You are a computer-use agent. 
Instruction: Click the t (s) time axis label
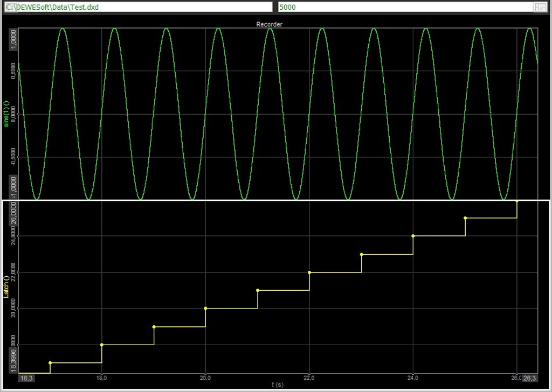[x=278, y=384]
